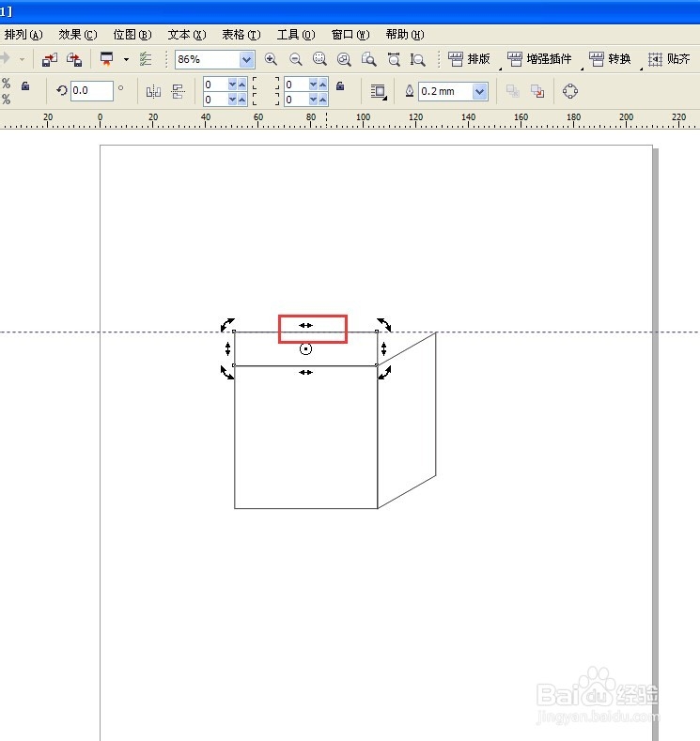The image size is (700, 741).
Task: Click the rotation angle icon
Action: pos(61,90)
